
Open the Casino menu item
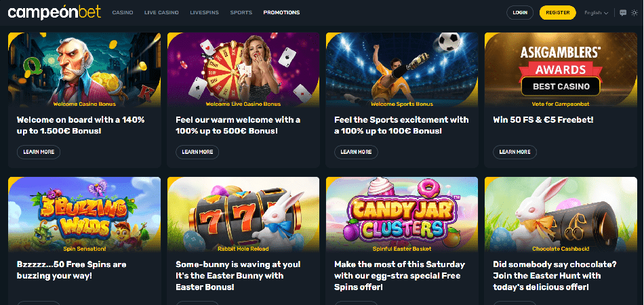(x=123, y=12)
